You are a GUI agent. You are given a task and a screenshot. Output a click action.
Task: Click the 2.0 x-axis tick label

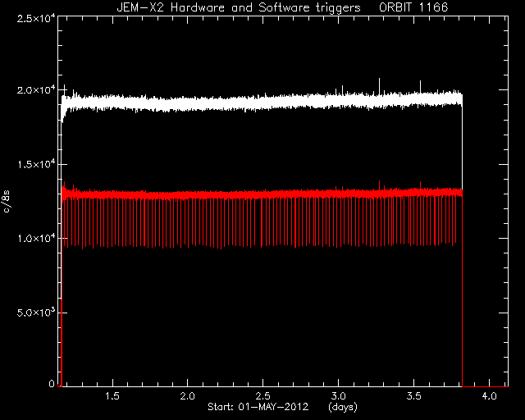tap(188, 396)
